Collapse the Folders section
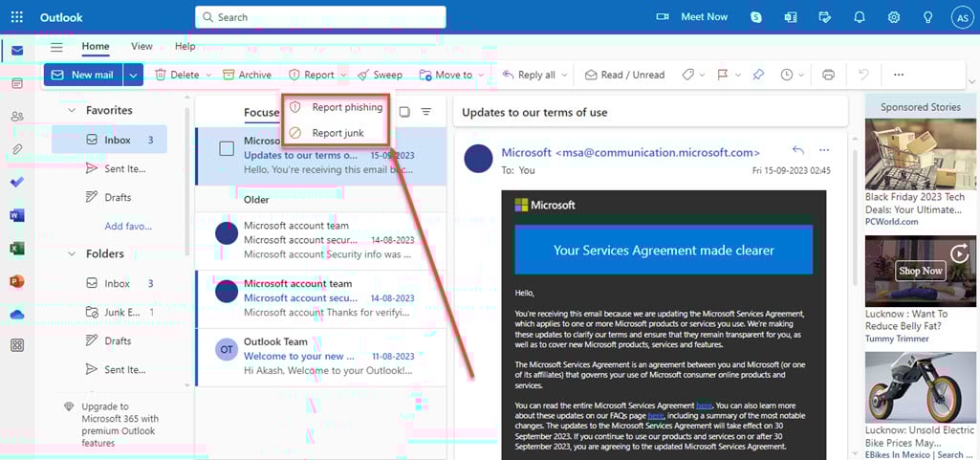Viewport: 980px width, 460px height. point(72,253)
